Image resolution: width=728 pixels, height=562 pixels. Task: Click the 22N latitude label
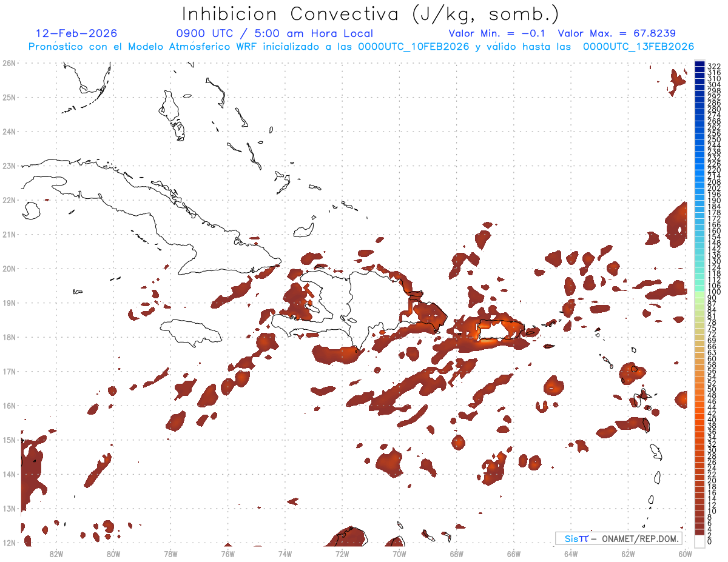pos(9,200)
